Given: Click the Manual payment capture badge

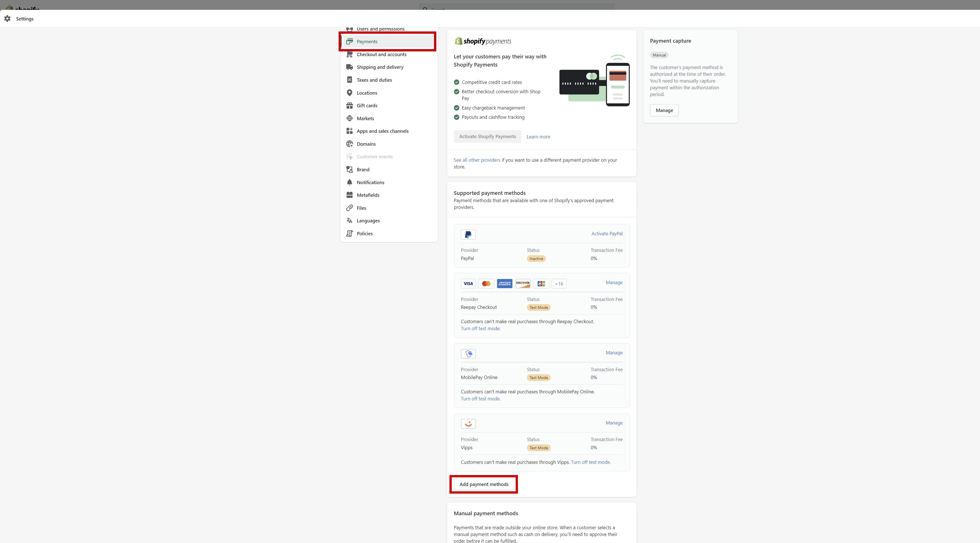Looking at the screenshot, I should click(659, 55).
